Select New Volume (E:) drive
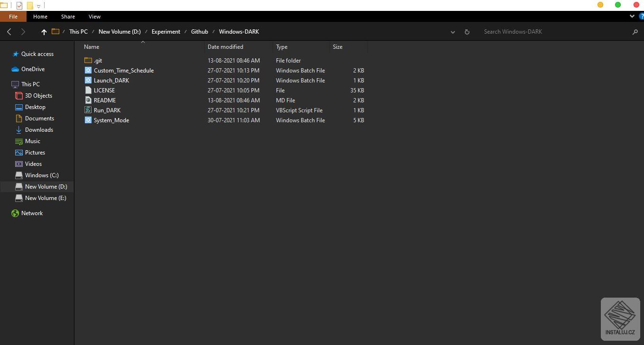The image size is (644, 345). pos(46,198)
